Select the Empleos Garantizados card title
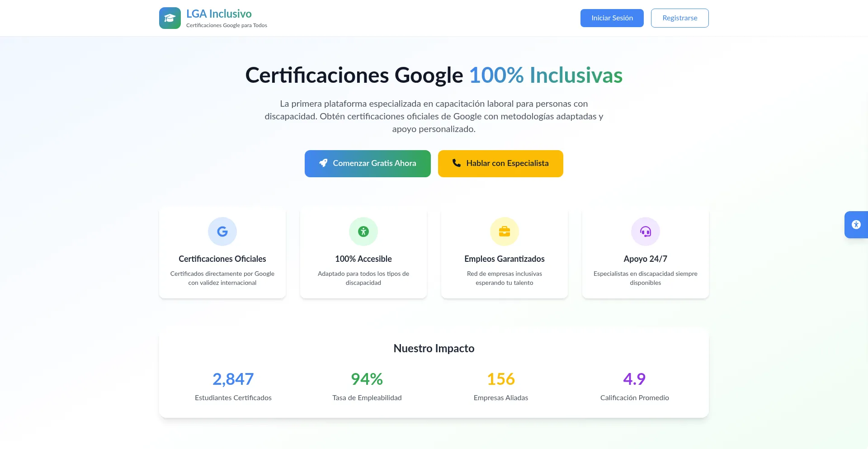The image size is (868, 449). click(505, 259)
